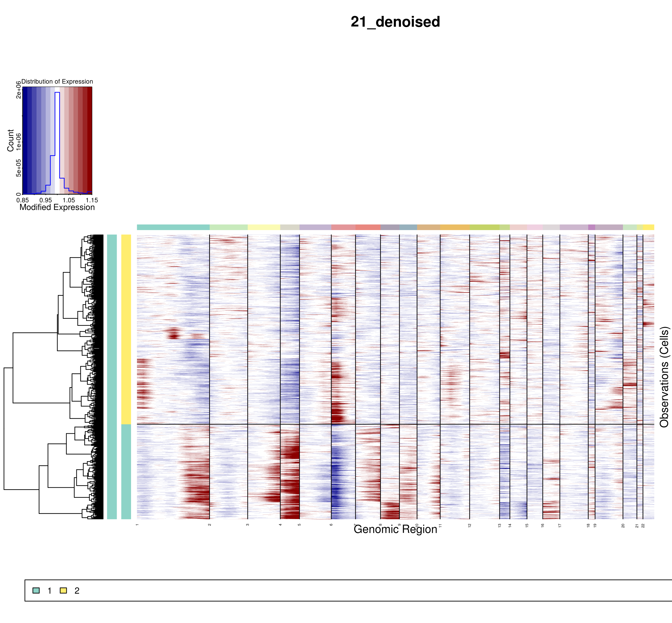Click the yellow legend swatch for group 2
672x623 pixels.
[x=63, y=590]
